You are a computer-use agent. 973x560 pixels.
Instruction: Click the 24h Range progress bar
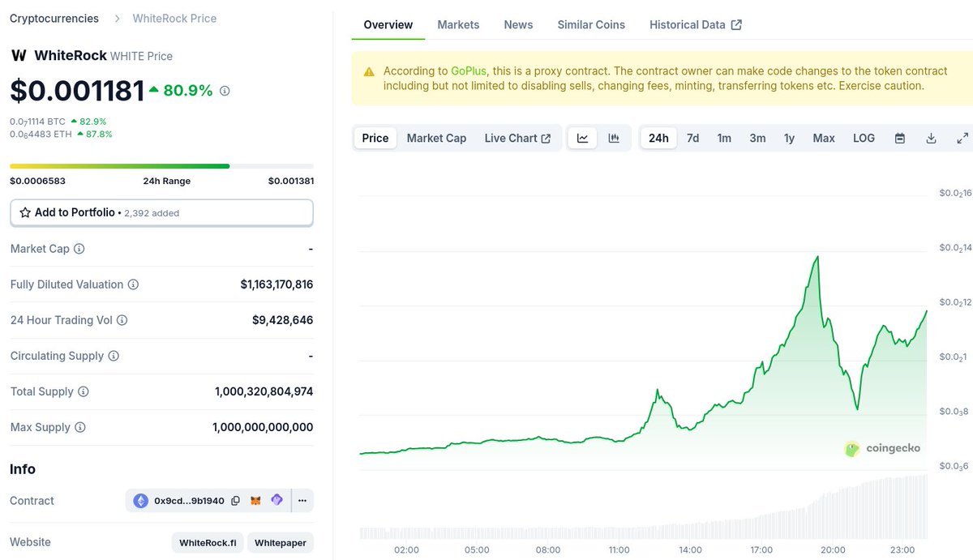pos(161,166)
